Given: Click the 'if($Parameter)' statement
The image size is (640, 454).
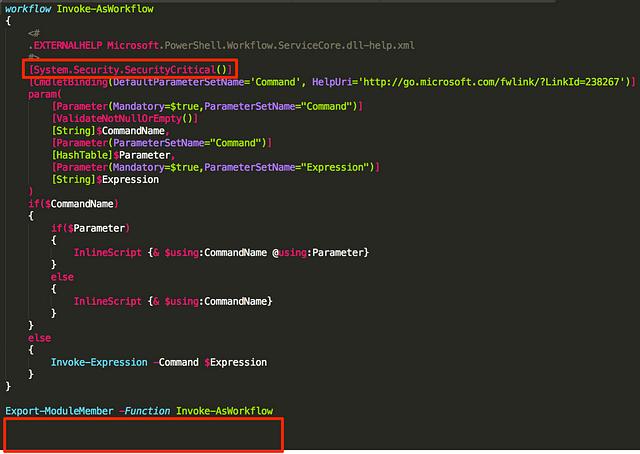Looking at the screenshot, I should click(90, 228).
